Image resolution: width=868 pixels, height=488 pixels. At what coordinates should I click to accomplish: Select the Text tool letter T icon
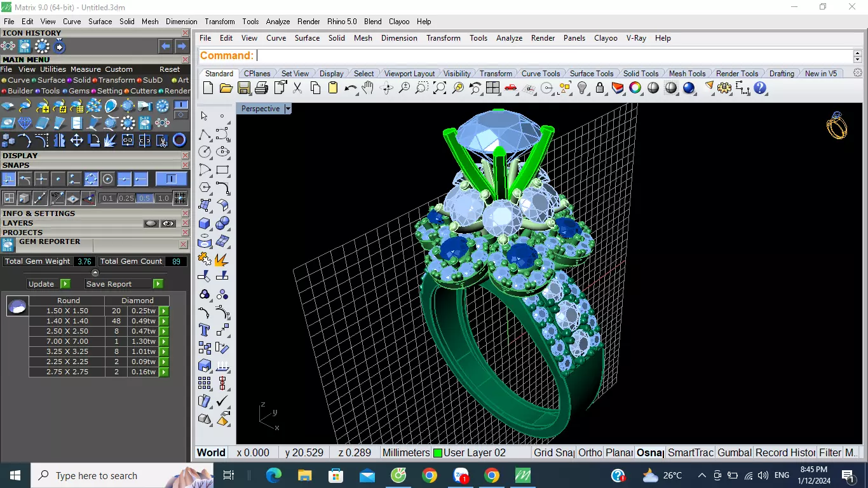204,330
